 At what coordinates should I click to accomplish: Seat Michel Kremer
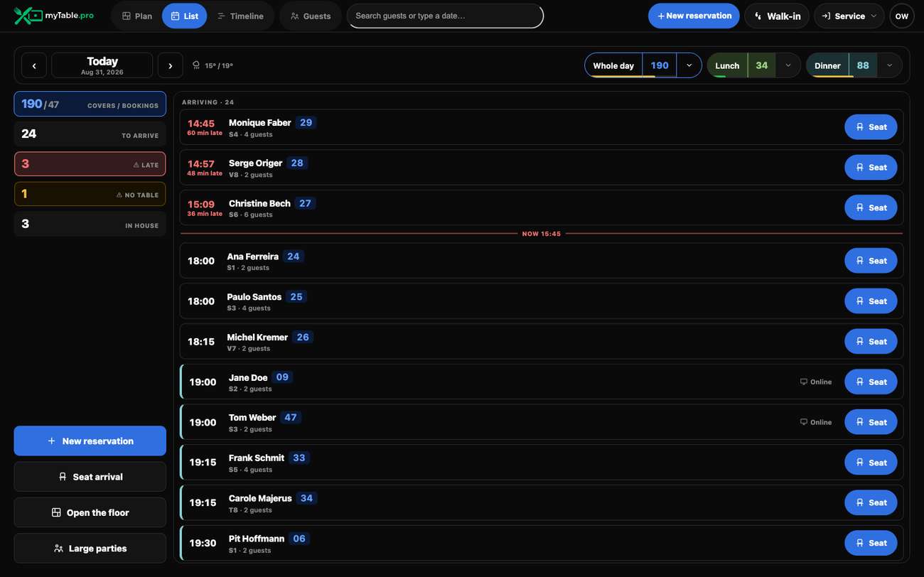(871, 341)
